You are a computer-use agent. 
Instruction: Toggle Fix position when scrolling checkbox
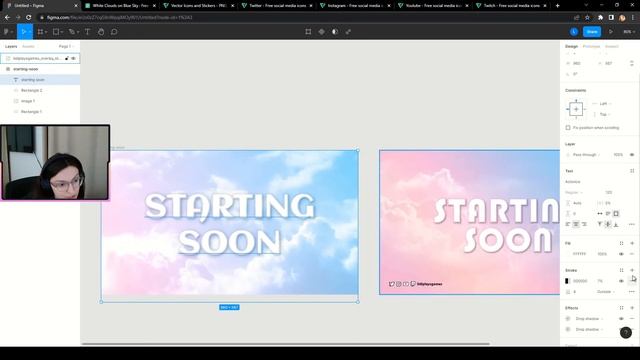click(x=568, y=128)
